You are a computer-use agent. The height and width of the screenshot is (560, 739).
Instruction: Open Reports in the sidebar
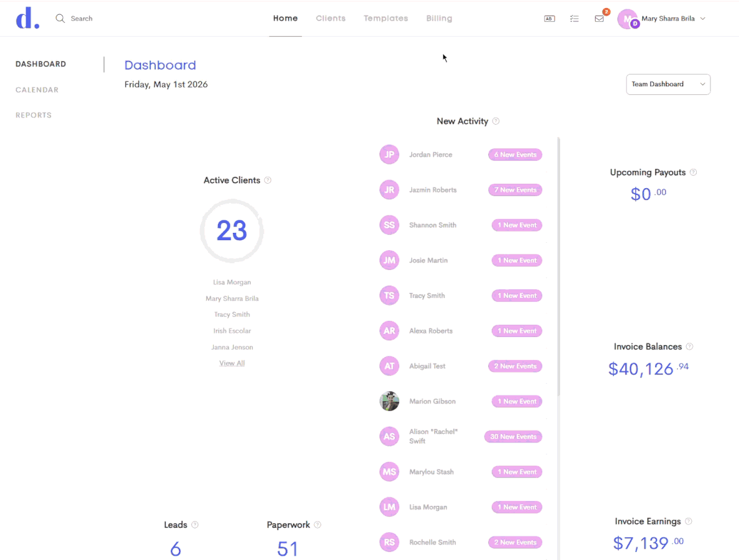[x=34, y=115]
